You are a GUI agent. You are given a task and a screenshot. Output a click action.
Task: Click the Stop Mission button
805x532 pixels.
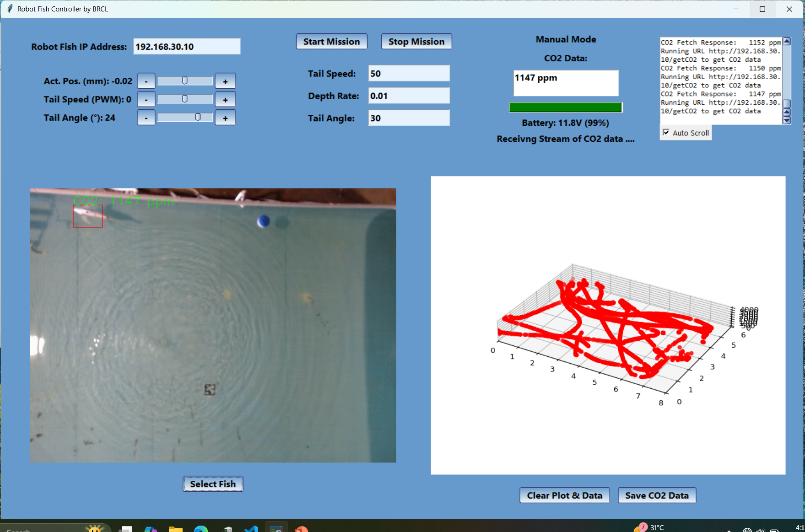(416, 42)
